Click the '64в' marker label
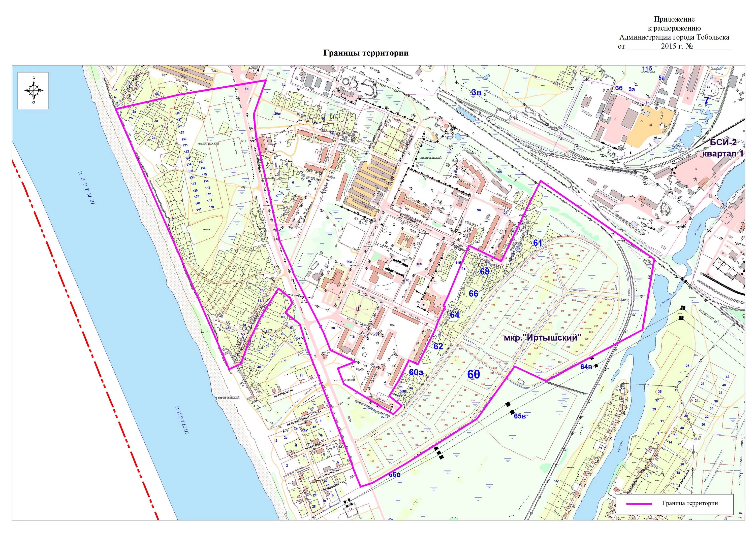756x534 pixels. [586, 367]
